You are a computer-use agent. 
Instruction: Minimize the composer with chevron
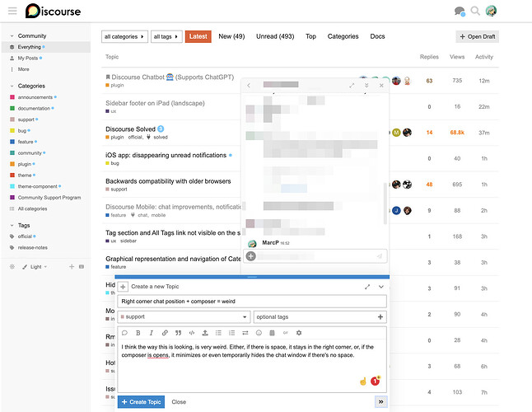pyautogui.click(x=381, y=287)
